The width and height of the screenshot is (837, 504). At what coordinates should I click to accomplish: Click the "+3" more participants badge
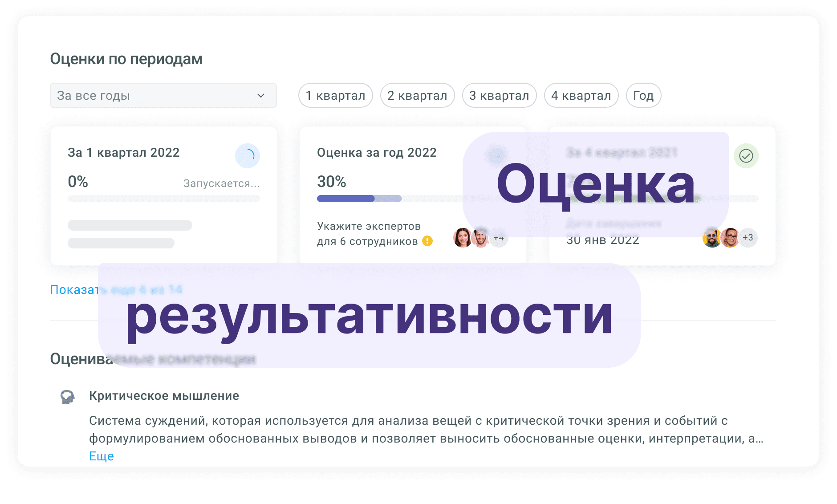click(x=748, y=238)
